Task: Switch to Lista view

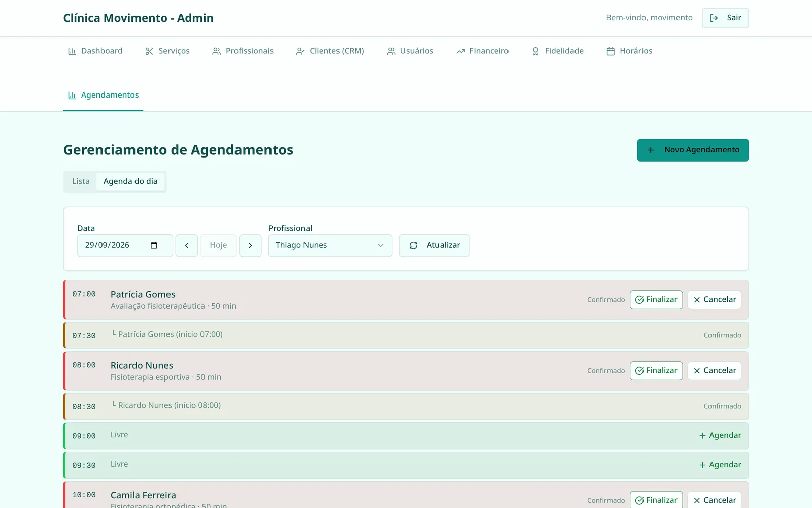Action: (x=81, y=181)
